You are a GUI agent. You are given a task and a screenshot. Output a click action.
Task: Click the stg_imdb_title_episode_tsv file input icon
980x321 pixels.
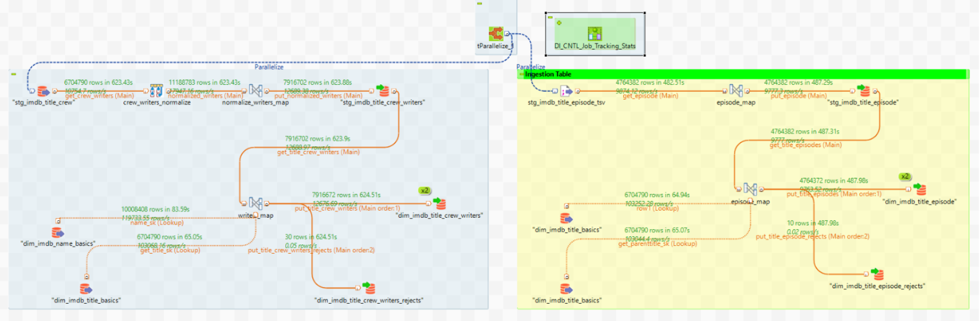click(x=566, y=91)
